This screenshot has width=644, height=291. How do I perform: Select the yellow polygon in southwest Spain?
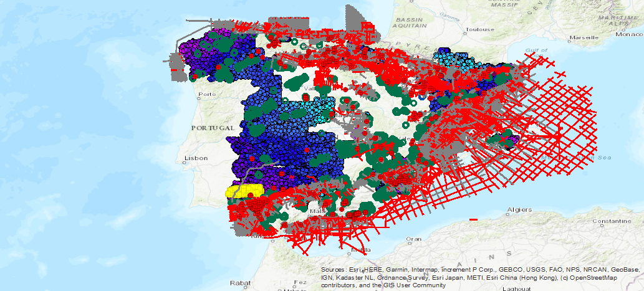244,190
